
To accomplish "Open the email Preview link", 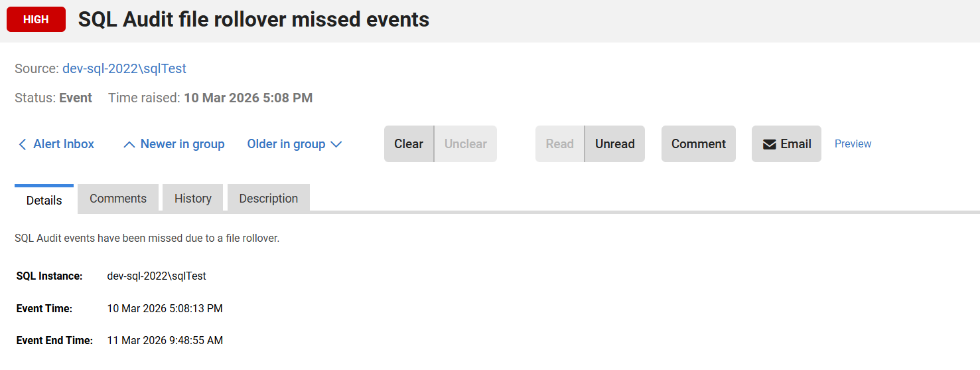I will (853, 144).
